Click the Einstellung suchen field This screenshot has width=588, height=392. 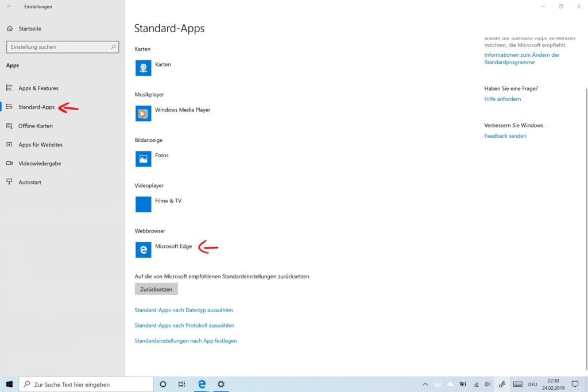(63, 47)
